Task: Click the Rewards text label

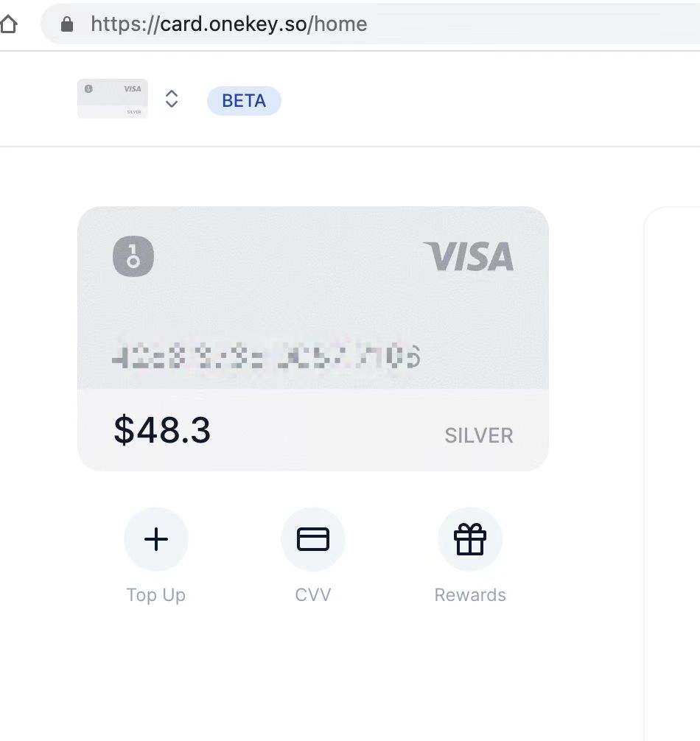Action: click(x=470, y=595)
